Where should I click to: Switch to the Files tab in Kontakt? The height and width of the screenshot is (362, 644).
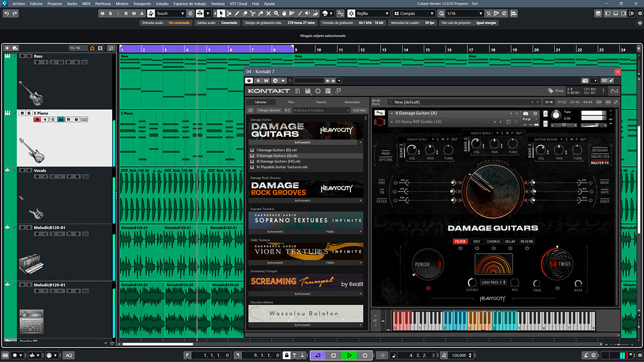291,102
